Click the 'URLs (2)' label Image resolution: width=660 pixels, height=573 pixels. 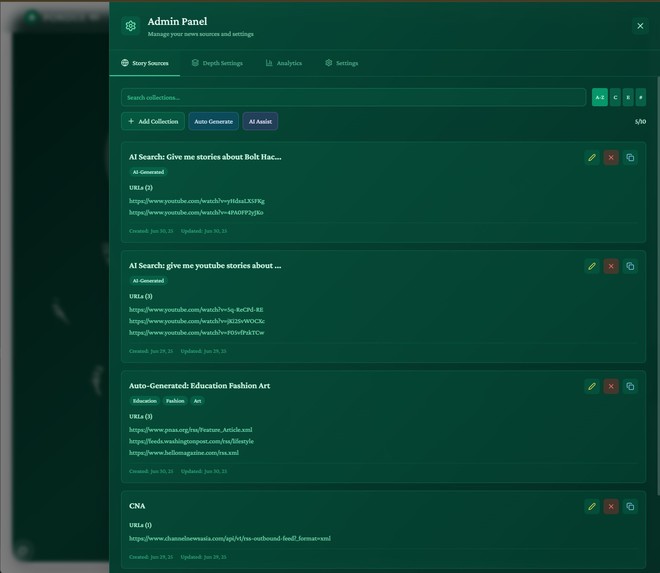(141, 187)
